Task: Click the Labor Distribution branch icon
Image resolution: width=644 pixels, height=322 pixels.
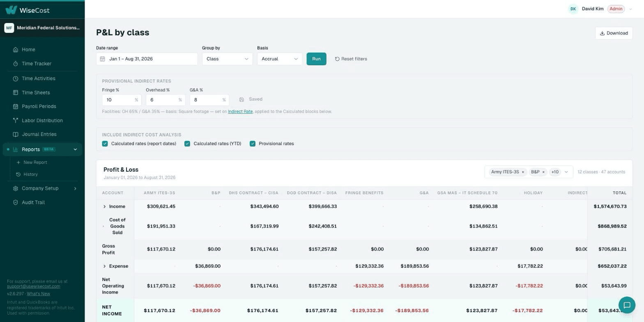Action: (16, 120)
